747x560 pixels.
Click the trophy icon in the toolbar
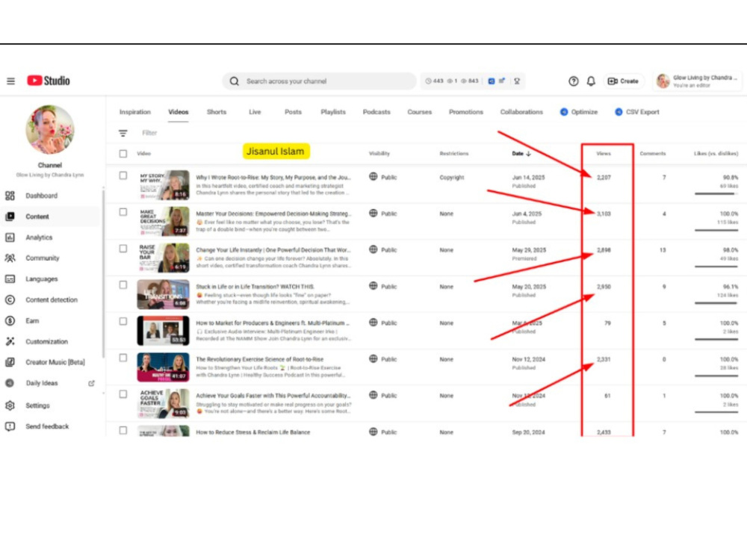[x=517, y=81]
